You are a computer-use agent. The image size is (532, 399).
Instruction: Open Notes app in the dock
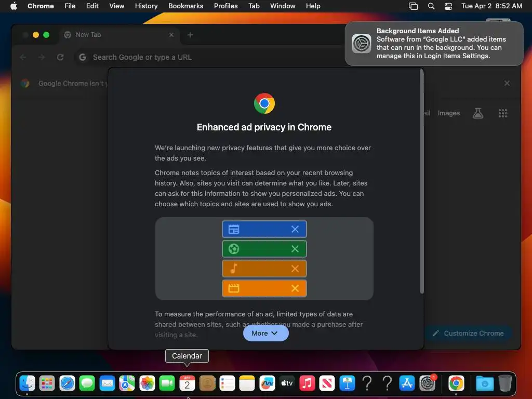pos(247,383)
